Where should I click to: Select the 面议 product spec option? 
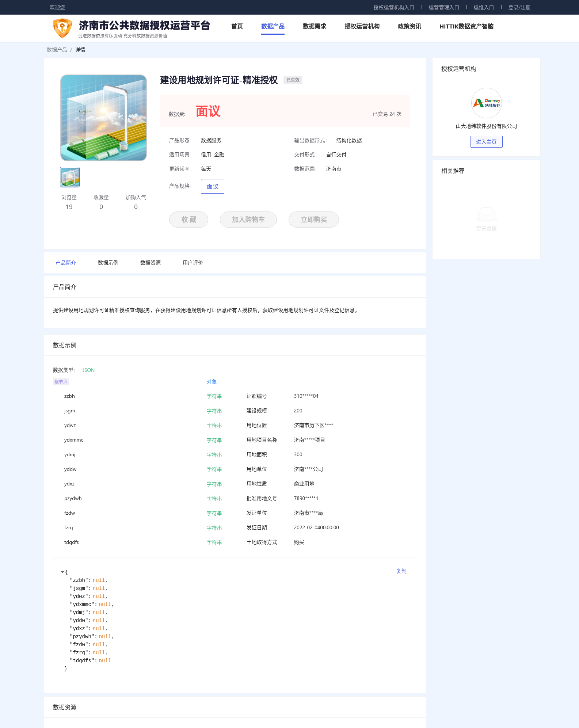click(212, 186)
